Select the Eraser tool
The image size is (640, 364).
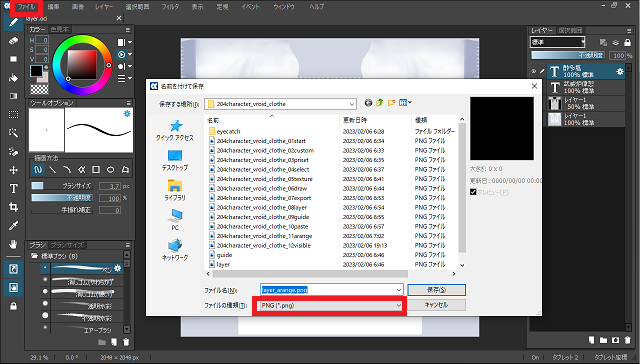tap(13, 40)
